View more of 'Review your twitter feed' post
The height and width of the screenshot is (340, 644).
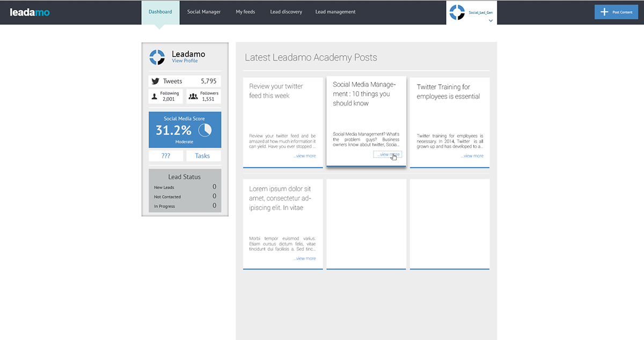coord(305,156)
